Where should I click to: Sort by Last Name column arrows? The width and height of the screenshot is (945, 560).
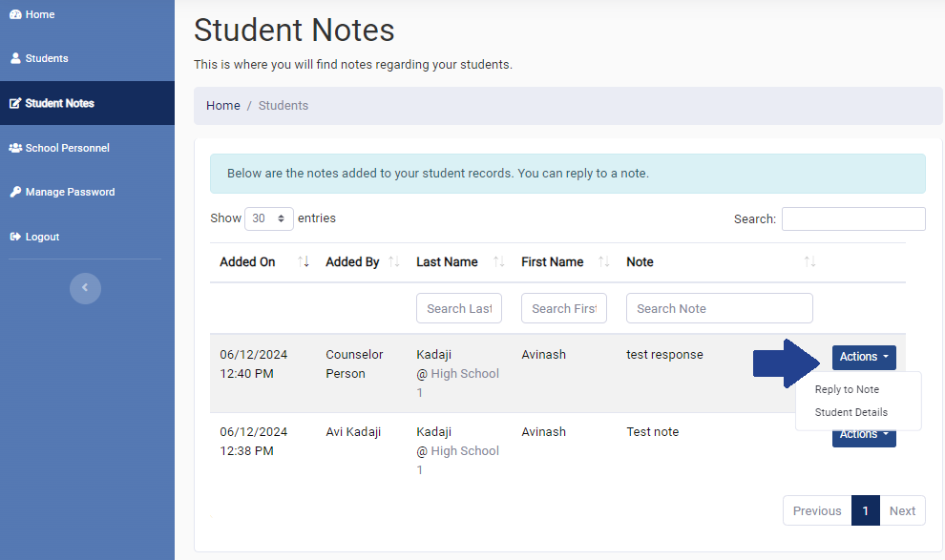[498, 261]
